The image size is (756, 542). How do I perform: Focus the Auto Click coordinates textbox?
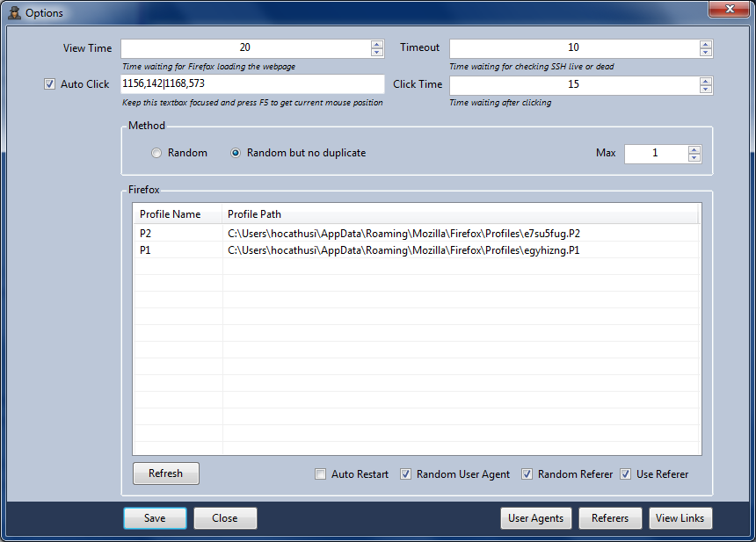tap(252, 83)
